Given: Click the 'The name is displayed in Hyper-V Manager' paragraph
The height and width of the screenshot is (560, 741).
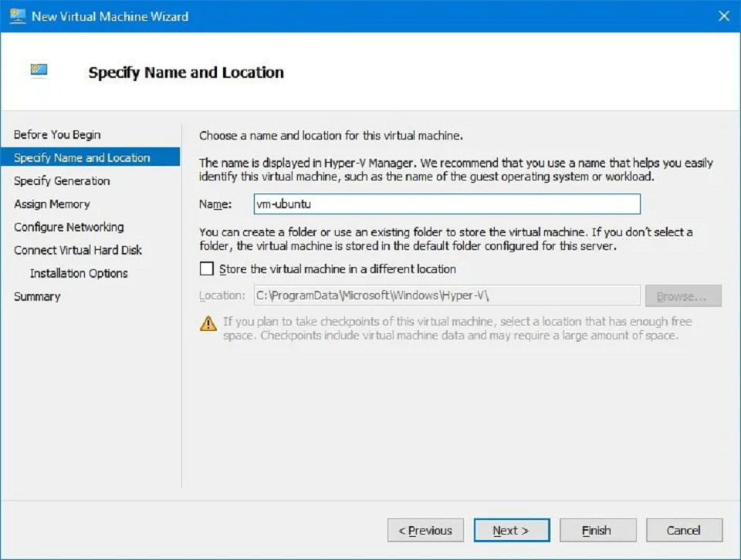Looking at the screenshot, I should pyautogui.click(x=456, y=170).
